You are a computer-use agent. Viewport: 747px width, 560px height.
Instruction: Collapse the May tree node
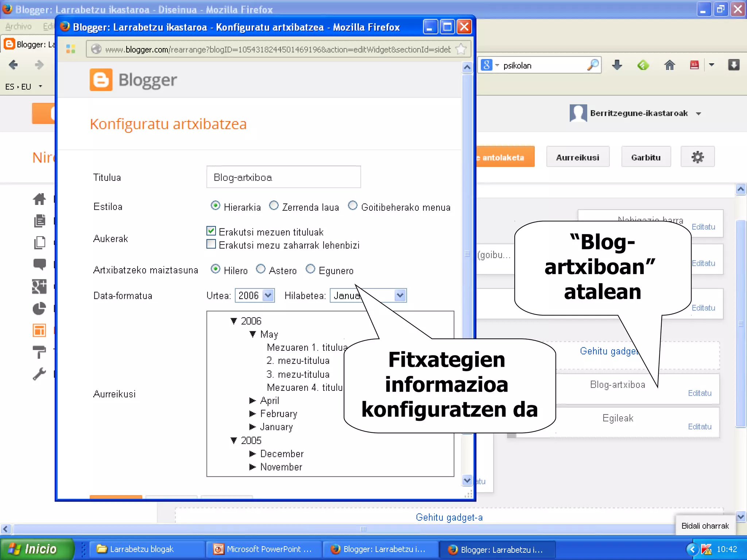point(253,334)
